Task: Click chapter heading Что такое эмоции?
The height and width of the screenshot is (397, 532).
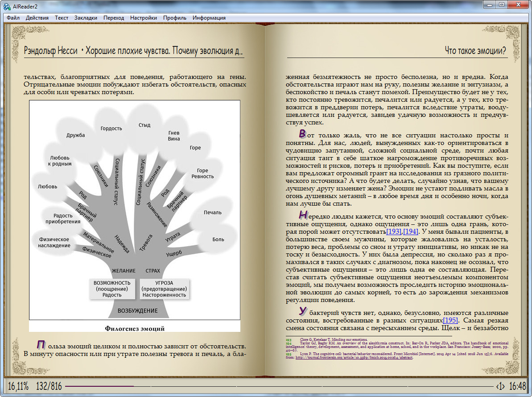Action: point(475,50)
